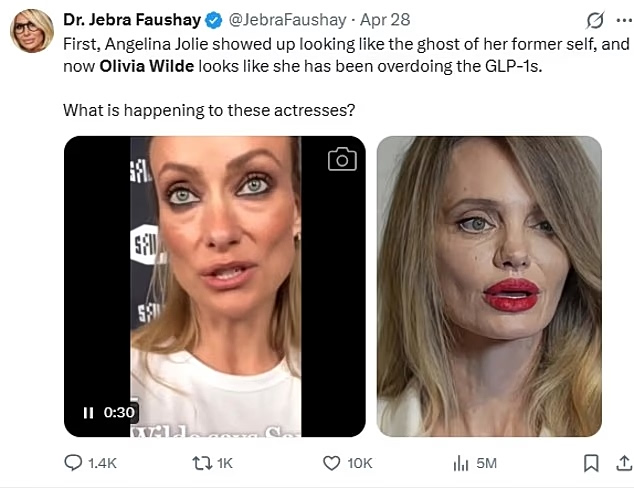Click the bold Olivia Wilde text
634x488 pixels.
(x=144, y=66)
